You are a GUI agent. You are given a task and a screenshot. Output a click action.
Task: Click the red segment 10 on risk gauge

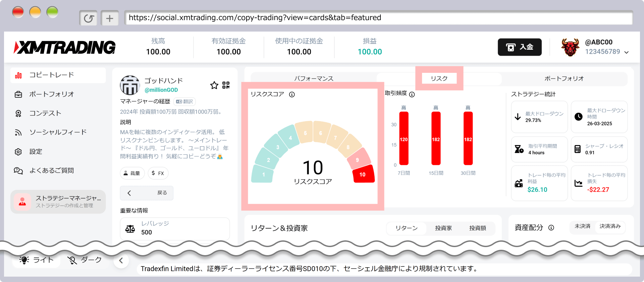click(363, 174)
